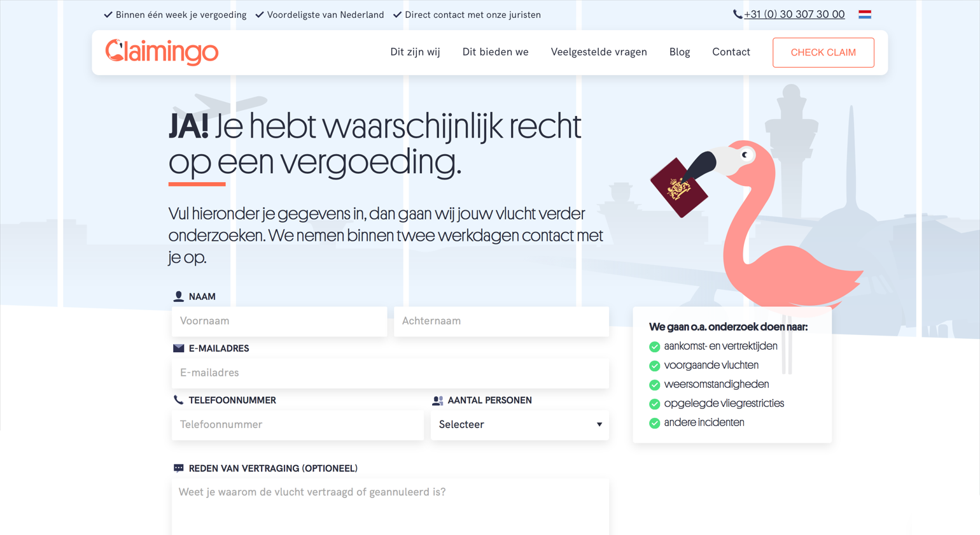Click into the E-mailadres field
Screen dimensions: 980x535
click(x=390, y=373)
